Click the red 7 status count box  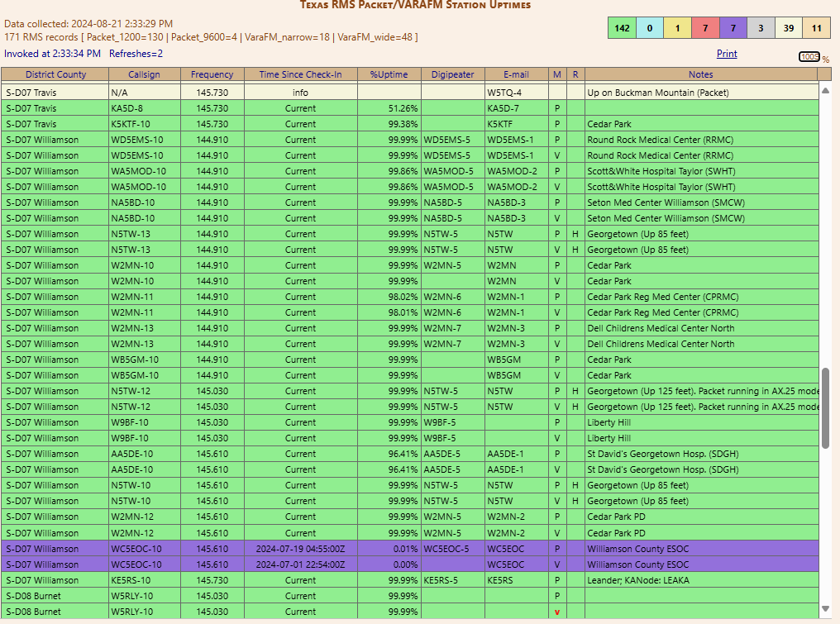point(705,28)
